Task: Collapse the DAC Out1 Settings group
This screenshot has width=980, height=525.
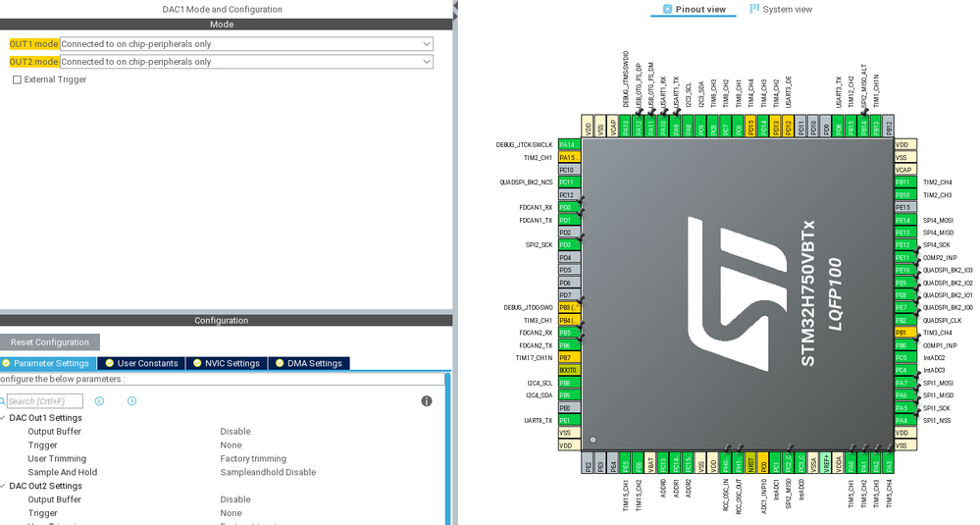Action: click(x=3, y=417)
